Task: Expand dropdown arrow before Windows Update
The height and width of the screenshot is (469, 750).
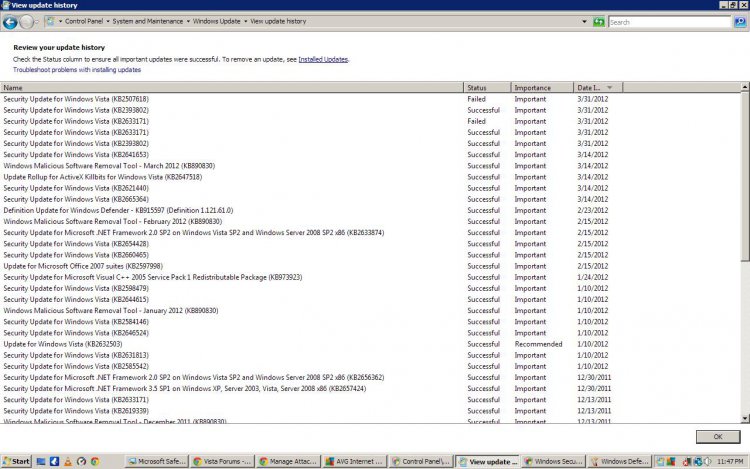Action: [188, 21]
